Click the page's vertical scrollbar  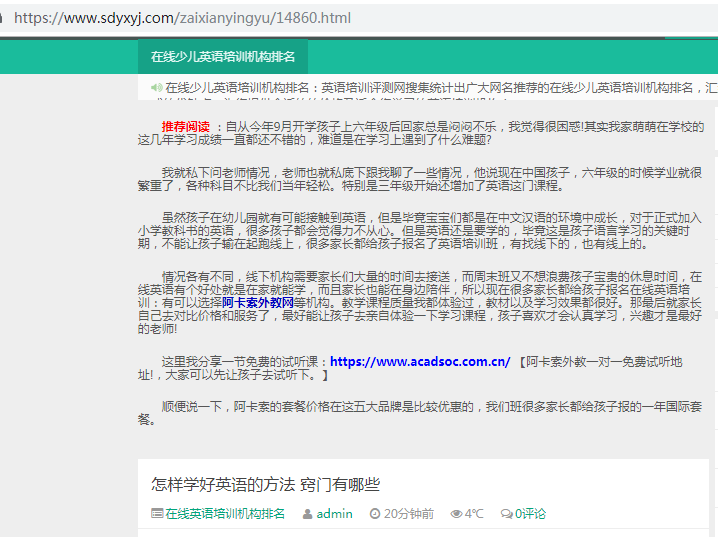(x=712, y=300)
